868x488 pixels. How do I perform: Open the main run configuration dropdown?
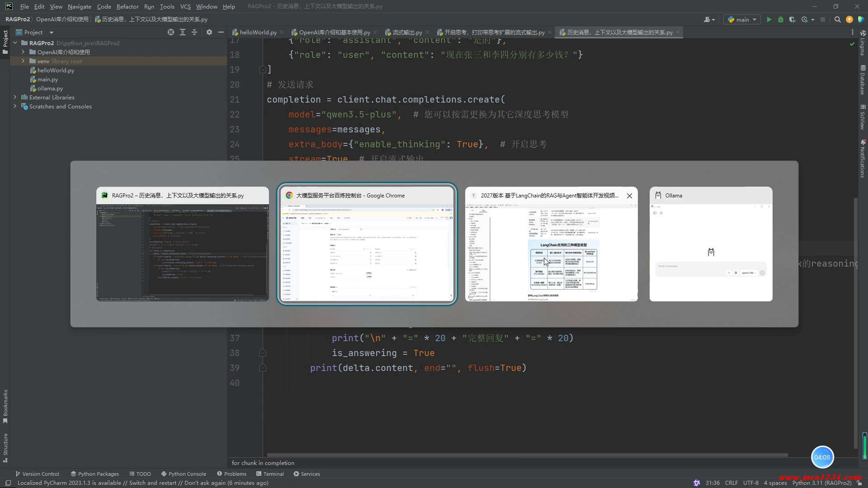742,19
